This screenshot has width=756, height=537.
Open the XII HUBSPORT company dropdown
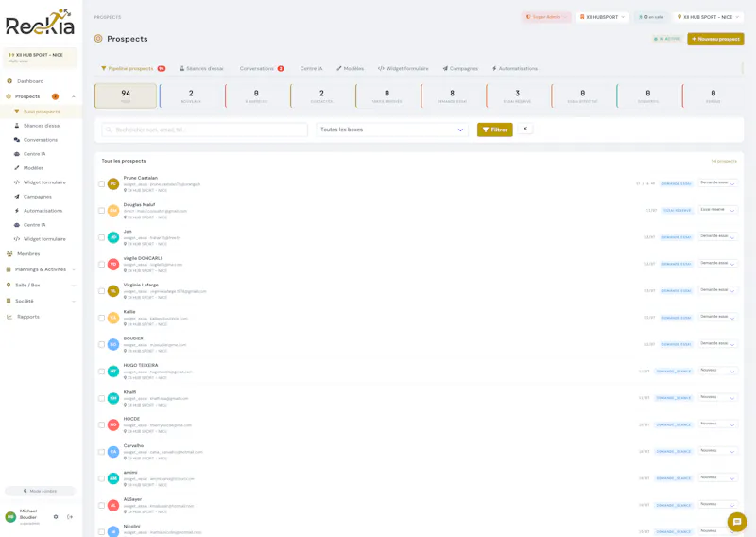(x=602, y=17)
